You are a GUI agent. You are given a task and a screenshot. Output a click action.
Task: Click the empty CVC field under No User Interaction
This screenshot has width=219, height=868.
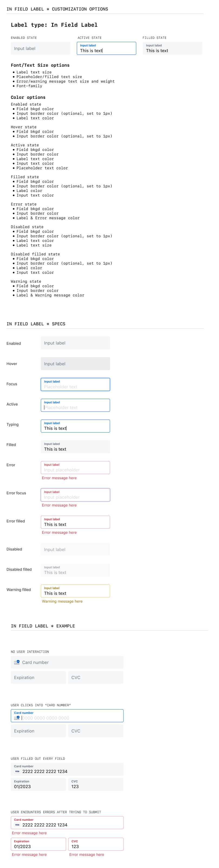96,677
